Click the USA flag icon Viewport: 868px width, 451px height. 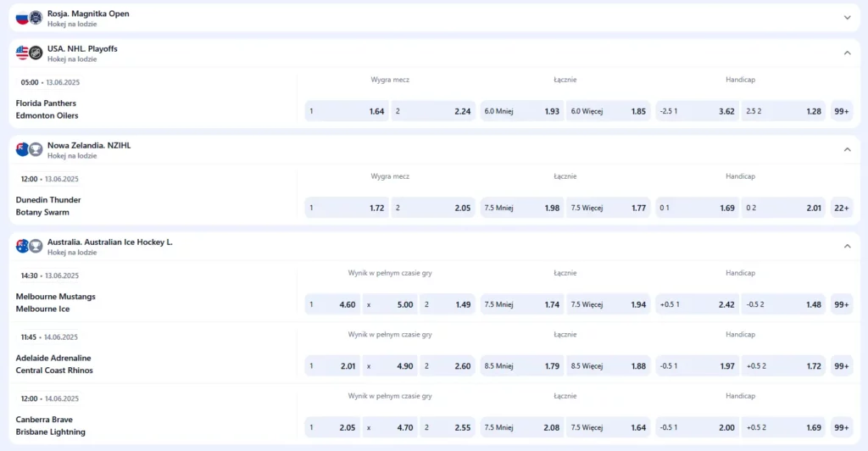click(22, 53)
